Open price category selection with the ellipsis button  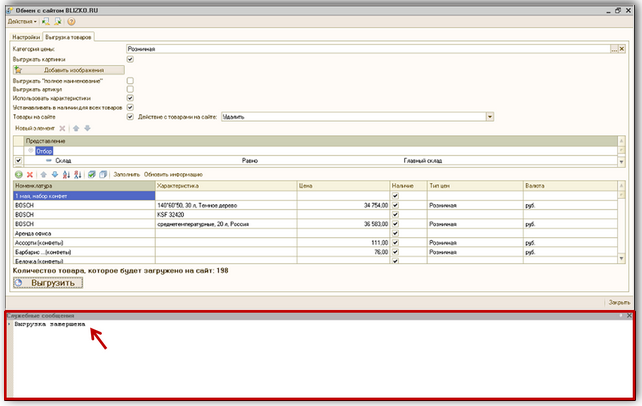[614, 49]
